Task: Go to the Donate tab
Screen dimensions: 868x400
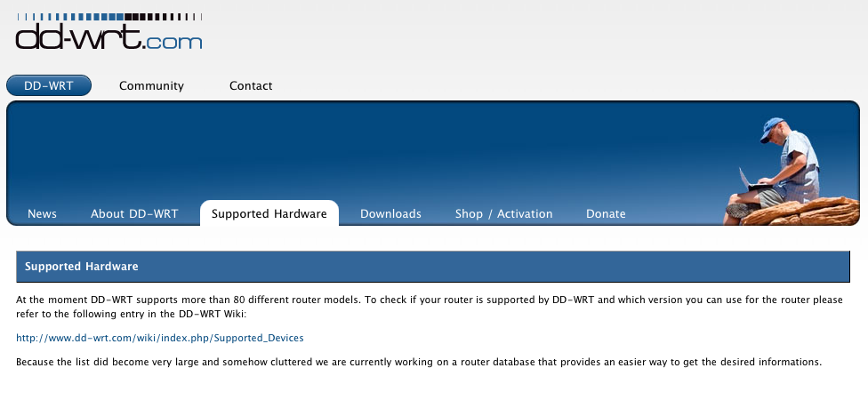Action: click(x=606, y=213)
